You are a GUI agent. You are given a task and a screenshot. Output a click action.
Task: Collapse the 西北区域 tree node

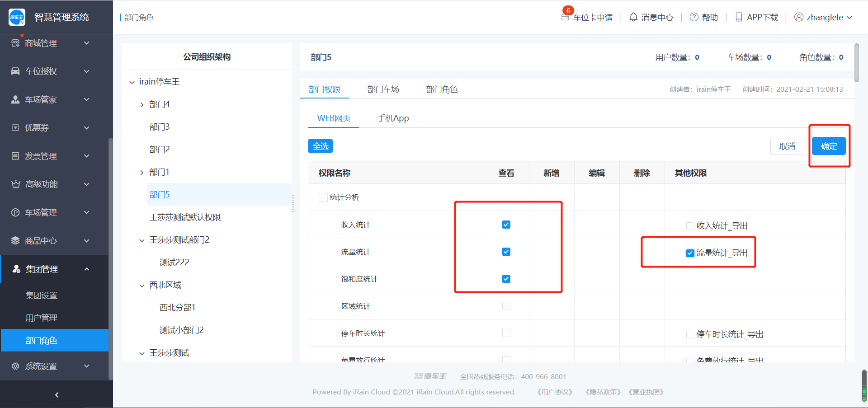pyautogui.click(x=142, y=286)
